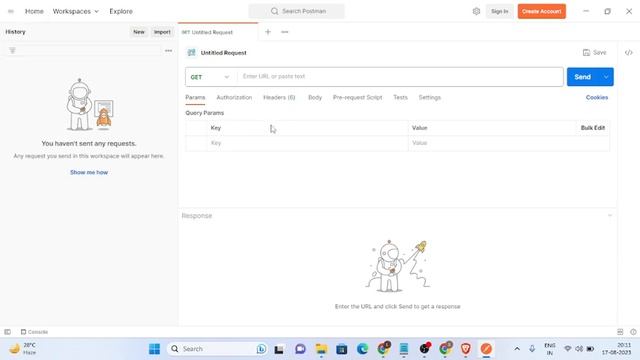The height and width of the screenshot is (360, 640).
Task: Click the Sign In button
Action: [500, 11]
